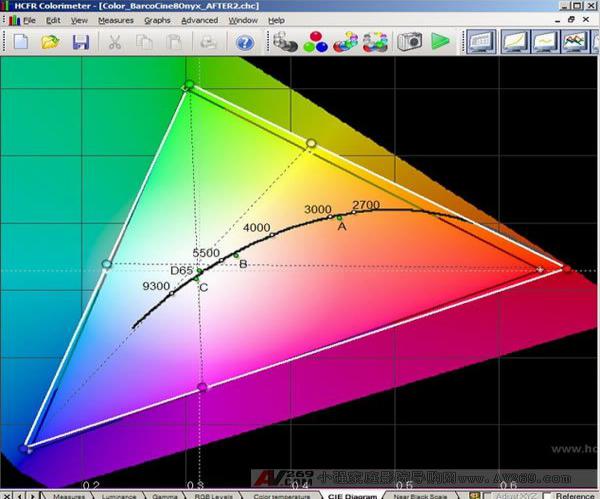Open help with the question mark icon

coord(244,42)
